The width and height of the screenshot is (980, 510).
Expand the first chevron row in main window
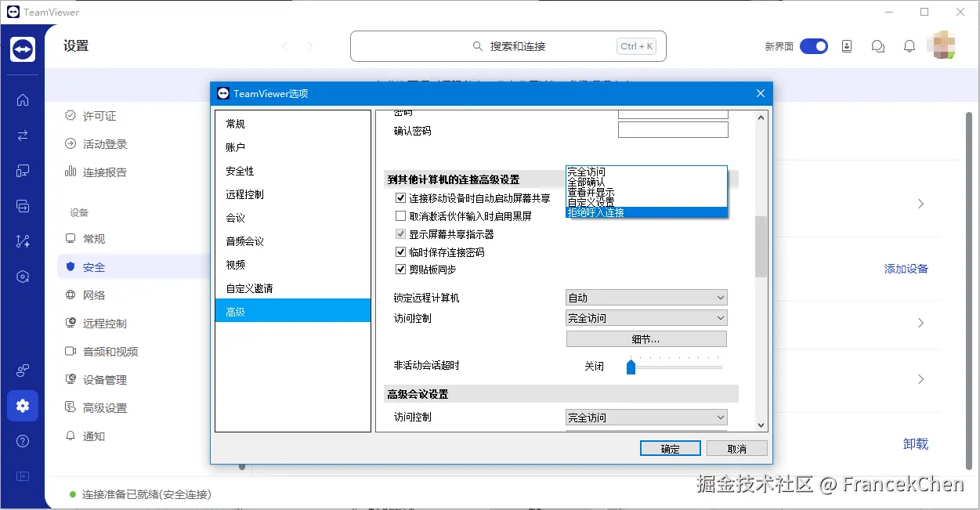(921, 204)
